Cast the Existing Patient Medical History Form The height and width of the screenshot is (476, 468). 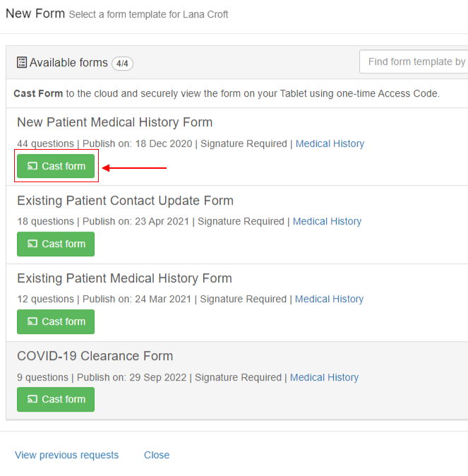pyautogui.click(x=56, y=321)
